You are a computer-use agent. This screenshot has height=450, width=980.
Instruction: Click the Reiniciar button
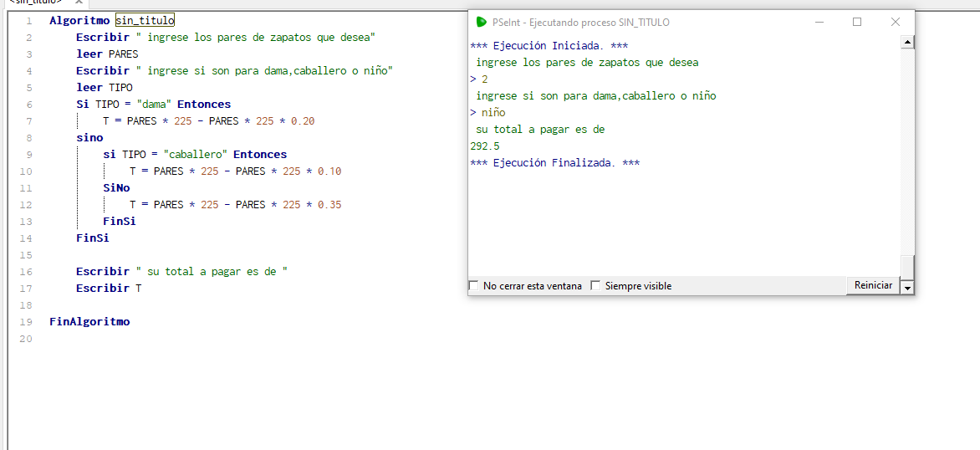pyautogui.click(x=873, y=285)
